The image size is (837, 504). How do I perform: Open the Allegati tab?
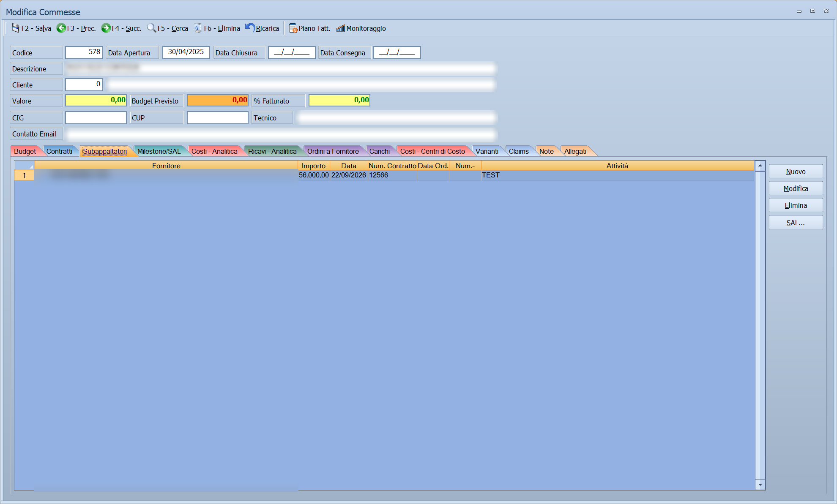point(575,151)
